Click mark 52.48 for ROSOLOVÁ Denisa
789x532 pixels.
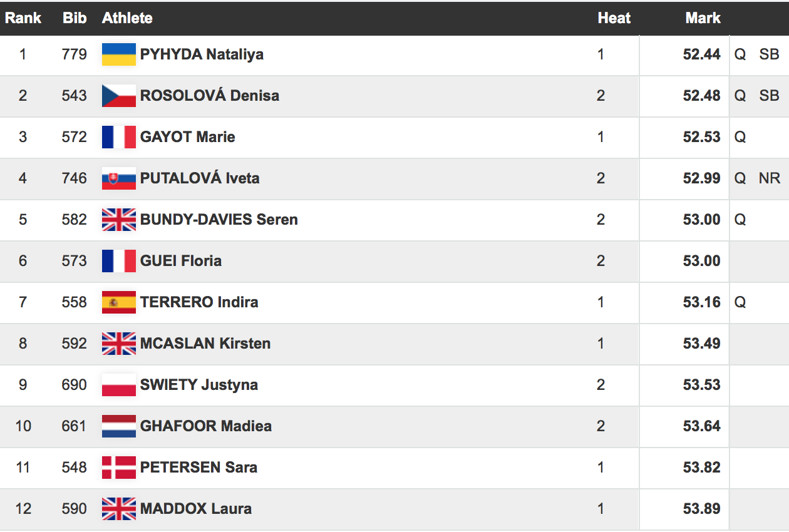[x=701, y=96]
